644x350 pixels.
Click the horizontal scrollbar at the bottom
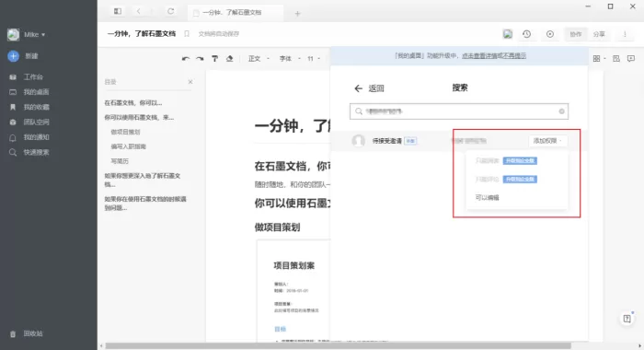(338, 346)
